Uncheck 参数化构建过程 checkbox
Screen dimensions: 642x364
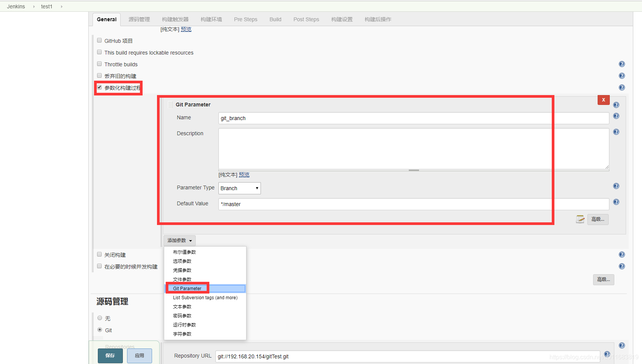[x=99, y=87]
